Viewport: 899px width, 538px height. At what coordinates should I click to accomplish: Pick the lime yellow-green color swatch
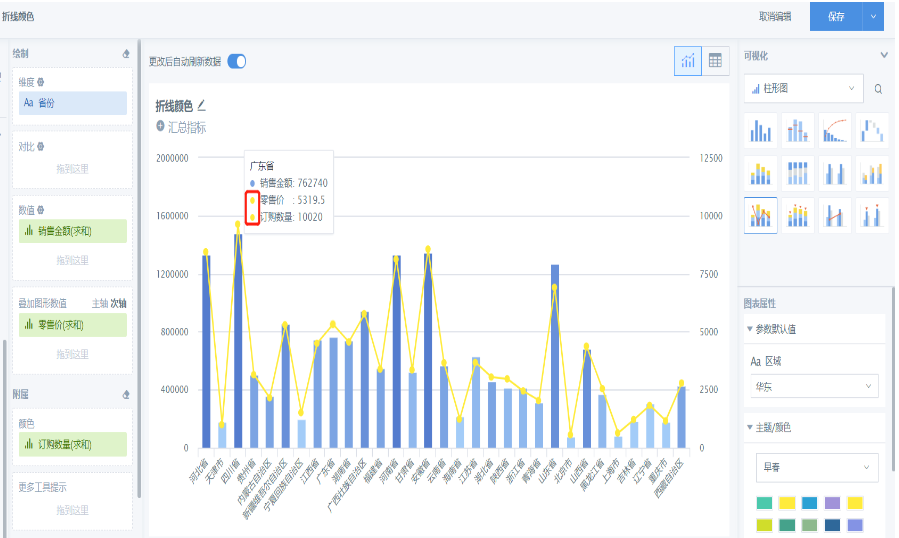(764, 525)
